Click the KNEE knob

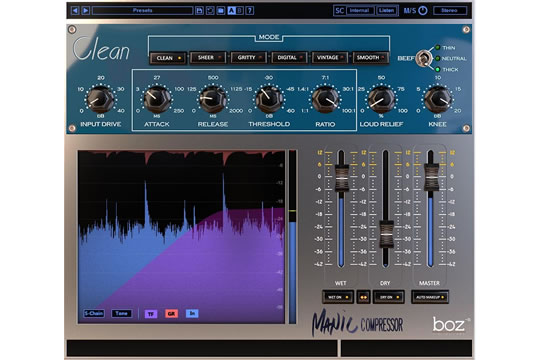point(437,99)
